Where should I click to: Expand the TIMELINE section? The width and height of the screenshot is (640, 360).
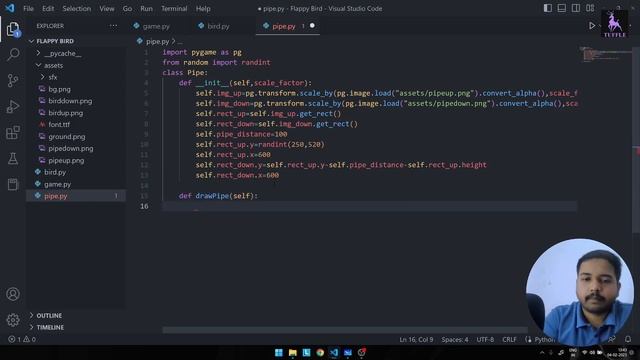[x=50, y=327]
